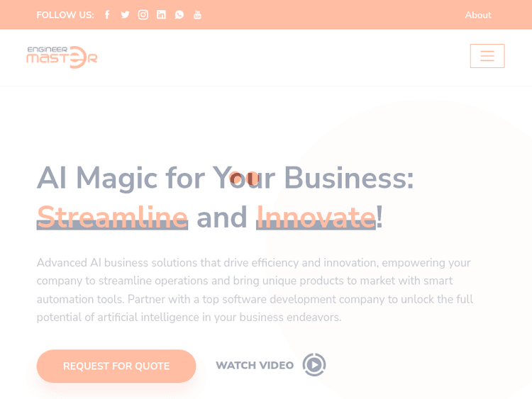This screenshot has width=532, height=399.
Task: Click the underlined Streamline word
Action: (112, 217)
